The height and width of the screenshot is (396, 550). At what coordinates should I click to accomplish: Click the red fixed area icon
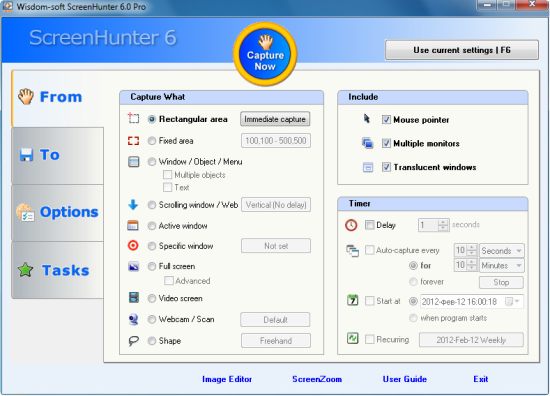click(x=133, y=141)
